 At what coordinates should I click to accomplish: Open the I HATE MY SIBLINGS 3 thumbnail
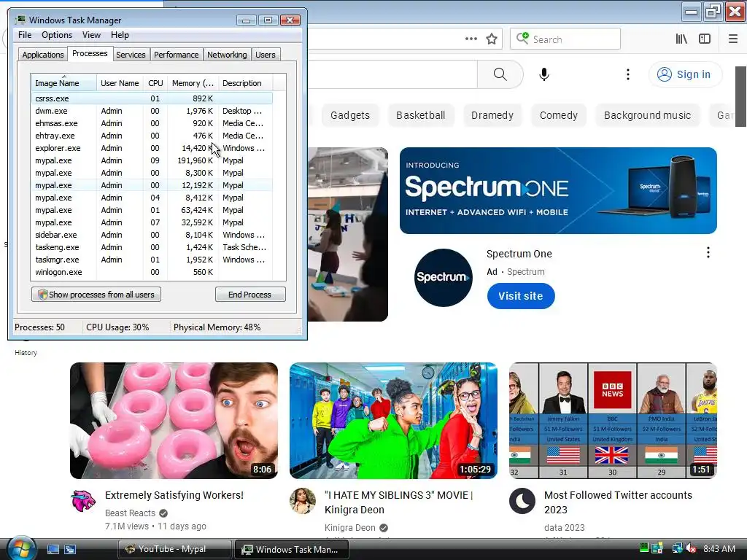[393, 421]
